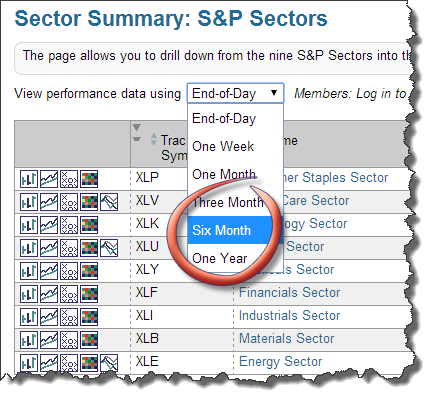435x401 pixels.
Task: Click the gray triangle sort header arrow
Action: (137, 127)
